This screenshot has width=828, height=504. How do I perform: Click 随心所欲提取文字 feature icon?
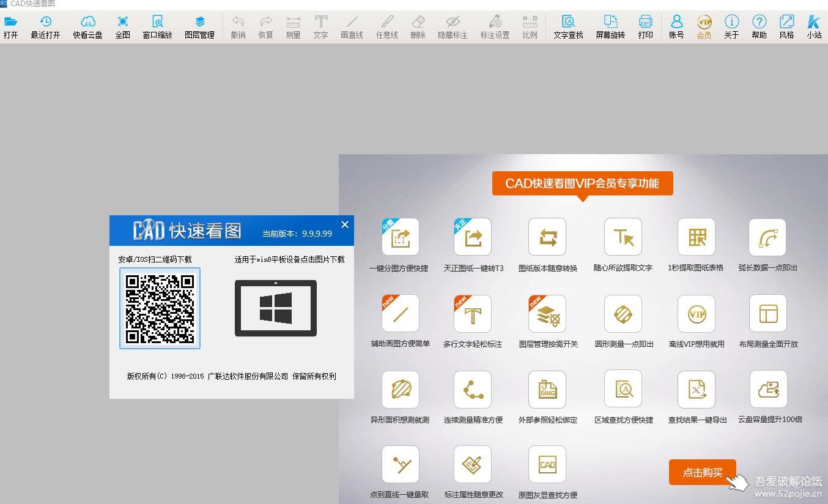pos(623,237)
